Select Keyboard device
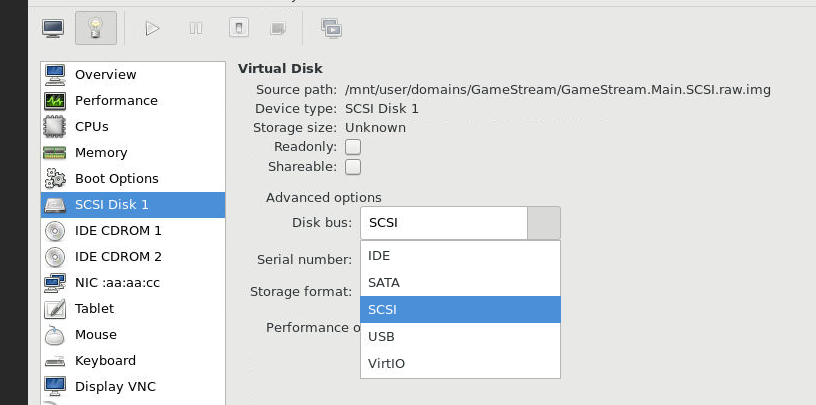The height and width of the screenshot is (405, 816). coord(133,361)
